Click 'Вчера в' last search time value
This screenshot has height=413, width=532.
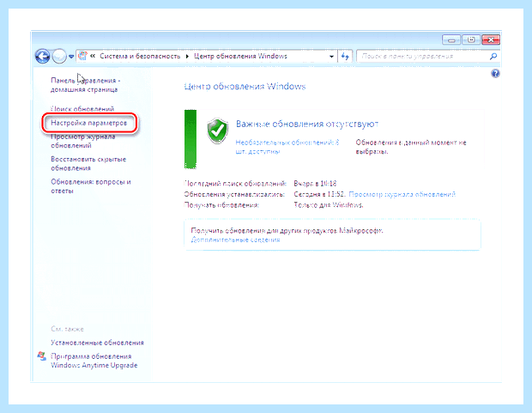tap(315, 184)
